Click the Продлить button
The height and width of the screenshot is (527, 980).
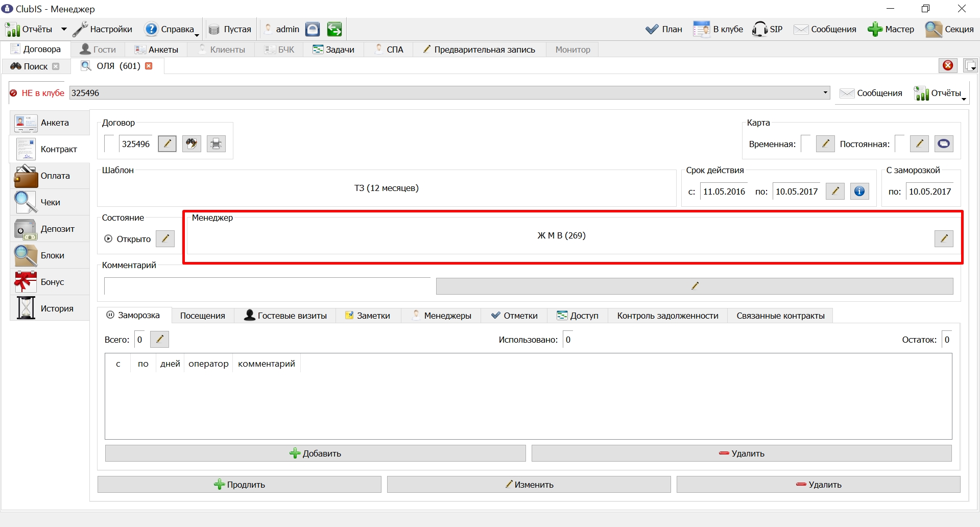[240, 485]
